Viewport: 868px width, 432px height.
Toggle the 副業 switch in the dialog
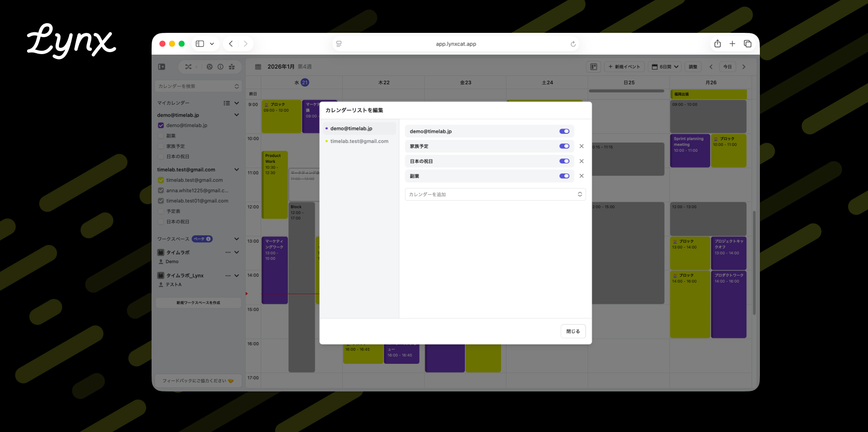(564, 176)
